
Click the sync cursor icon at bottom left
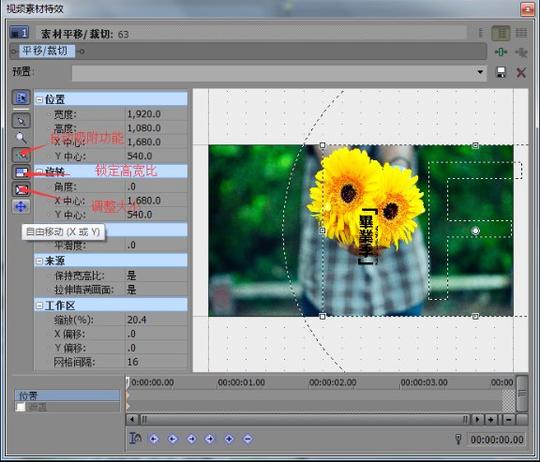click(x=135, y=438)
